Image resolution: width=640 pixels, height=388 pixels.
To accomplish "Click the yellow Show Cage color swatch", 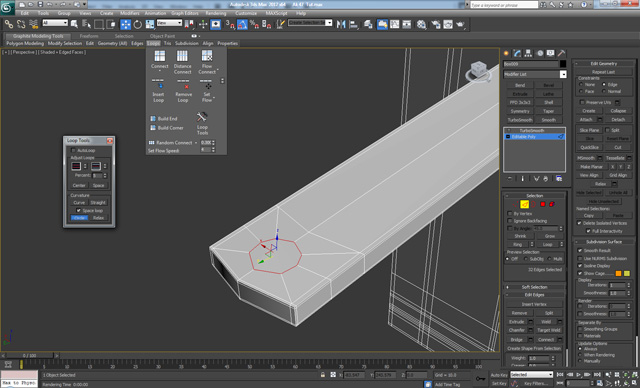I will click(627, 273).
